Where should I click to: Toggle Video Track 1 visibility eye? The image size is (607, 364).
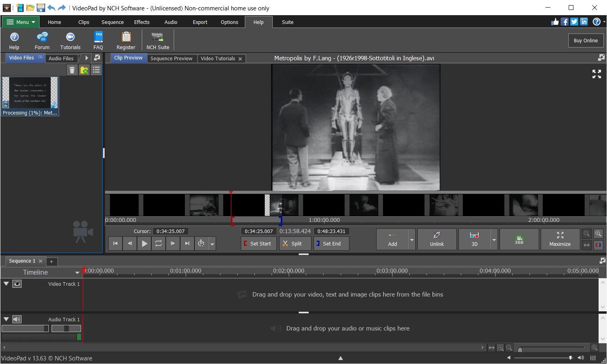17,284
